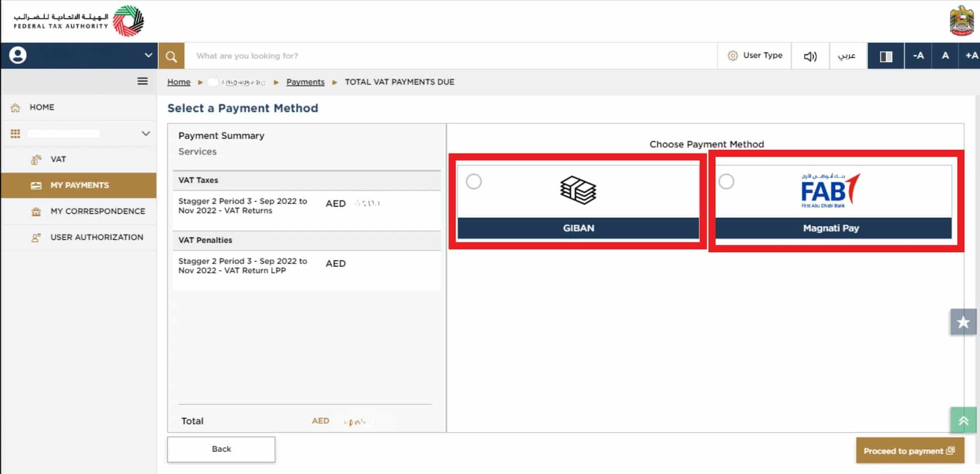Focus the 'What are you looking for?' search field
This screenshot has height=474, width=980.
click(450, 56)
